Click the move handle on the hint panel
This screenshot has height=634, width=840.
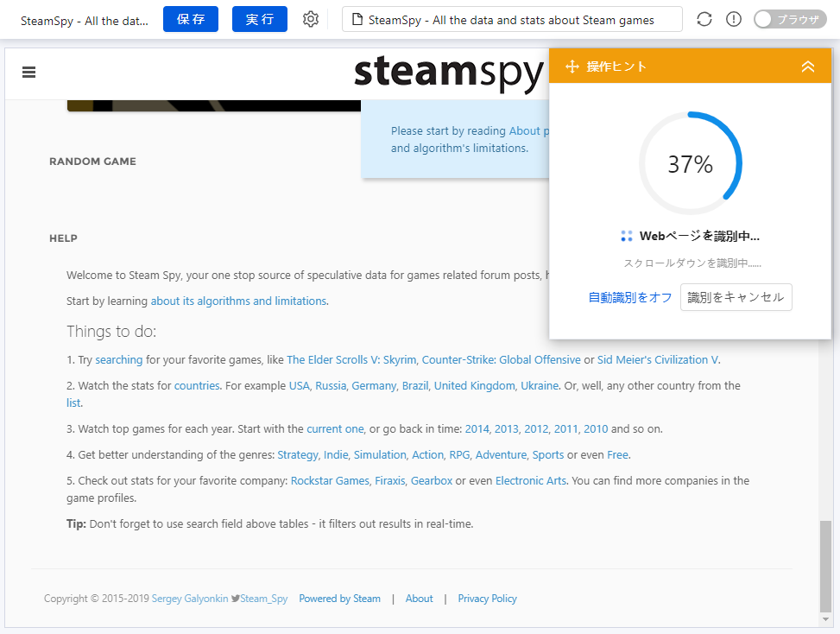point(572,67)
